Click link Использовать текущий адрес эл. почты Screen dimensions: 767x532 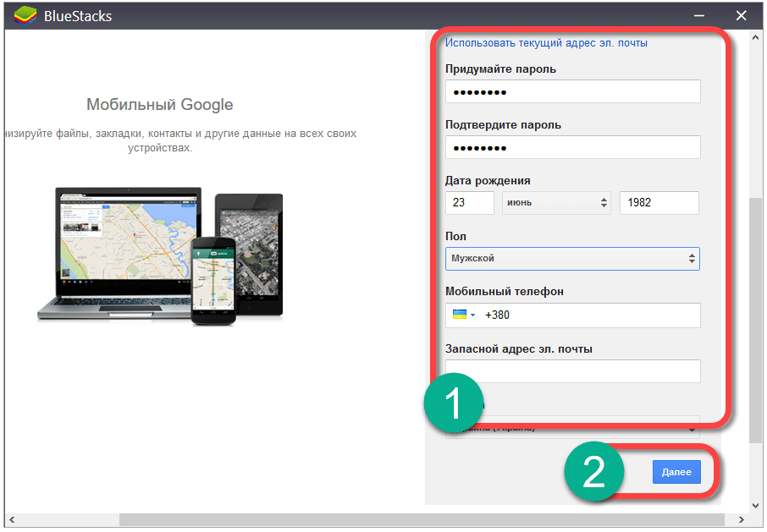click(546, 42)
